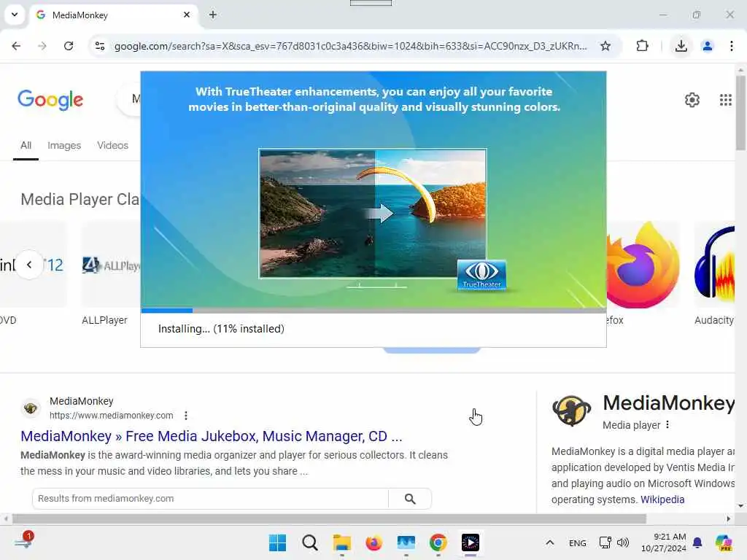Switch to the All search tab
Image resolution: width=747 pixels, height=560 pixels.
[x=26, y=145]
